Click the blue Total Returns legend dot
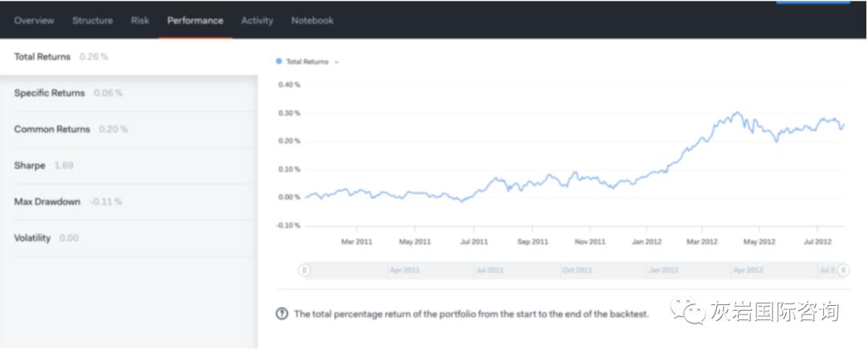Image resolution: width=868 pixels, height=350 pixels. pyautogui.click(x=279, y=62)
